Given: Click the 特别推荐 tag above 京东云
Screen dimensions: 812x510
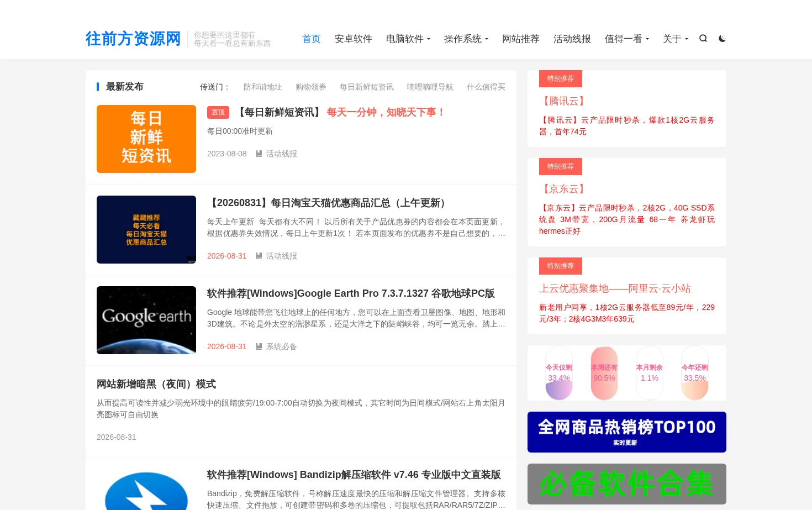Looking at the screenshot, I should [x=561, y=166].
